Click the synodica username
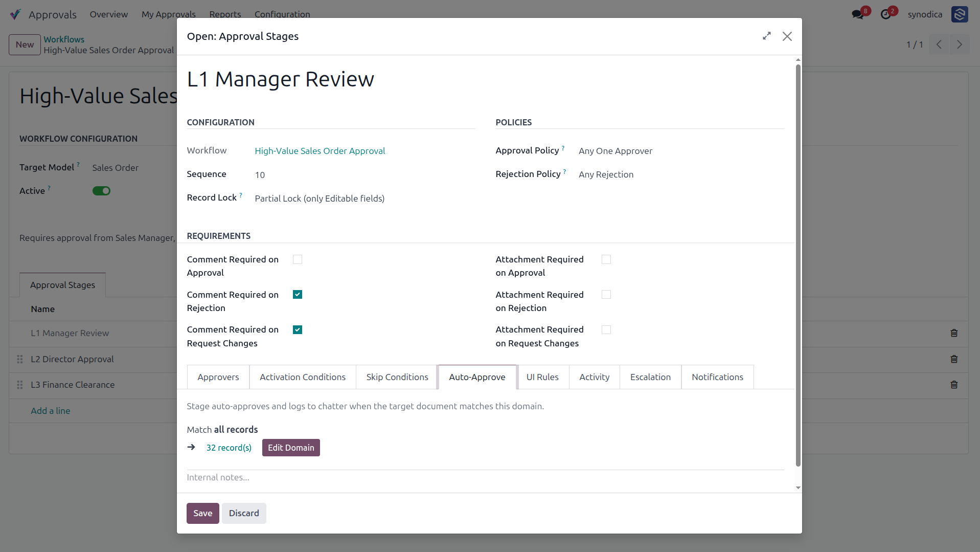Screen dimensions: 980x552 925,14
